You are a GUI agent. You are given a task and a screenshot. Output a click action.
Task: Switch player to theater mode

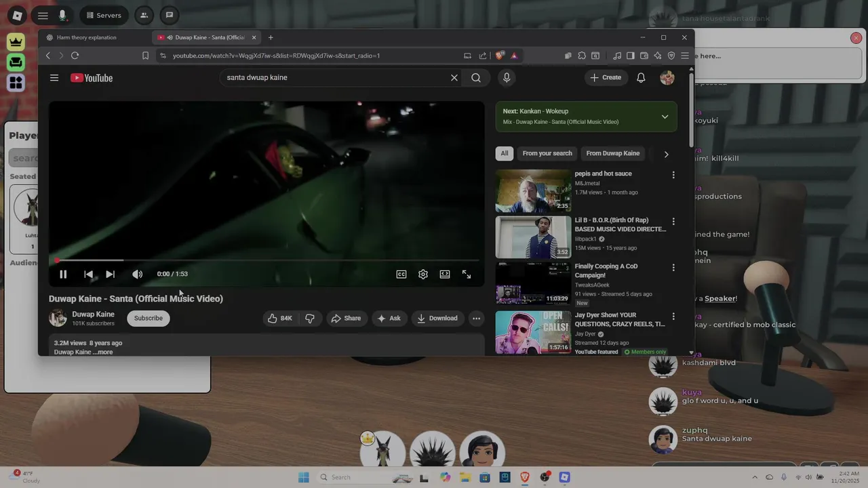[x=445, y=274]
